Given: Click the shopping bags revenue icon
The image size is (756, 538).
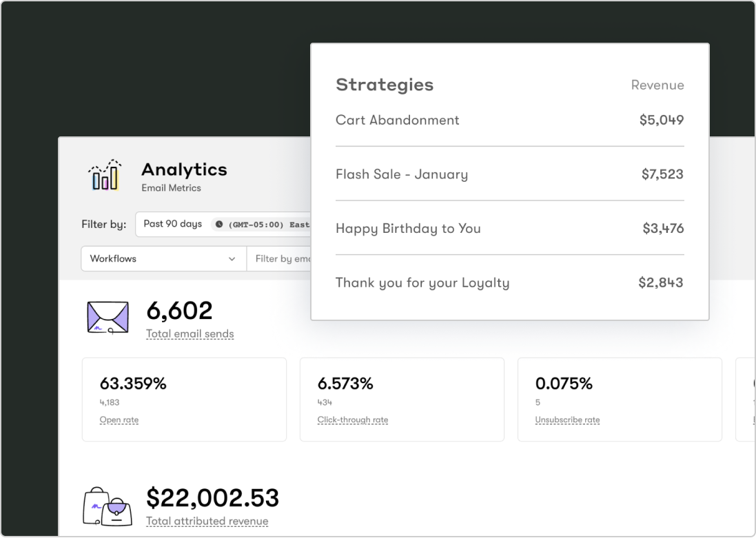Looking at the screenshot, I should tap(105, 505).
